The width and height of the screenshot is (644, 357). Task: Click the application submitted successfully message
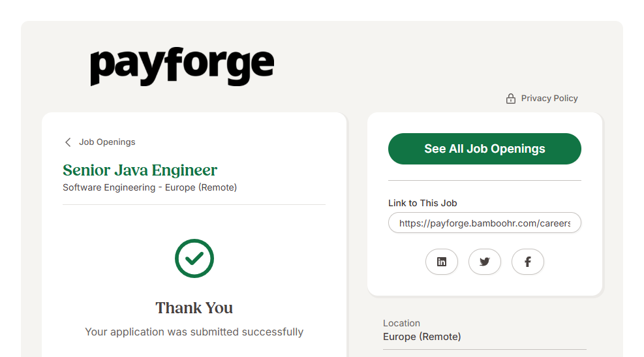(x=194, y=332)
